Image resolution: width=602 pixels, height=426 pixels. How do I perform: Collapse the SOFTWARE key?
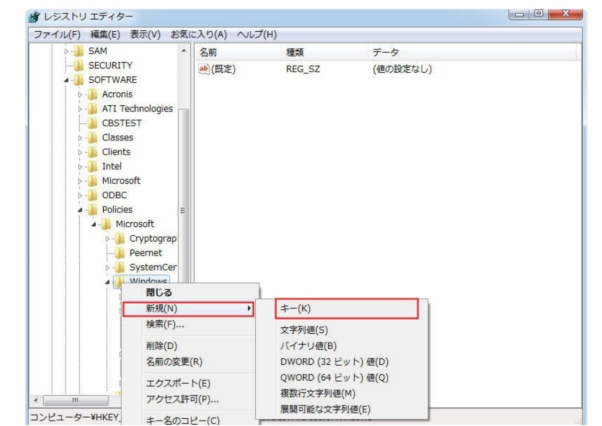click(66, 80)
